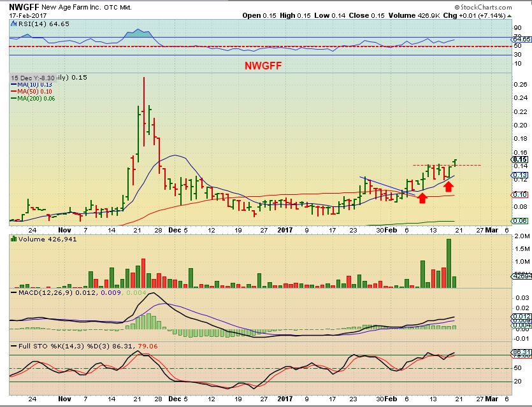Viewport: 532px width, 407px height.
Task: Click the 0.26 price axis label
Action: (x=521, y=84)
